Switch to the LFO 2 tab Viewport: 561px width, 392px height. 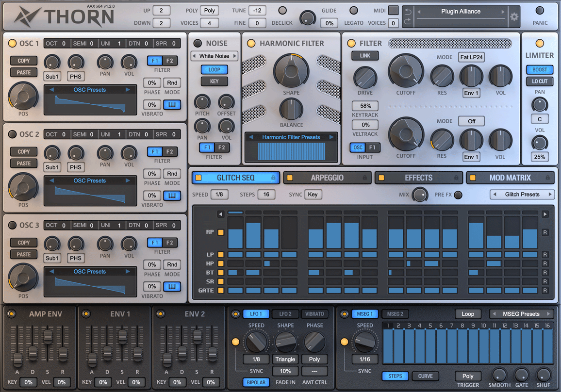tap(285, 314)
